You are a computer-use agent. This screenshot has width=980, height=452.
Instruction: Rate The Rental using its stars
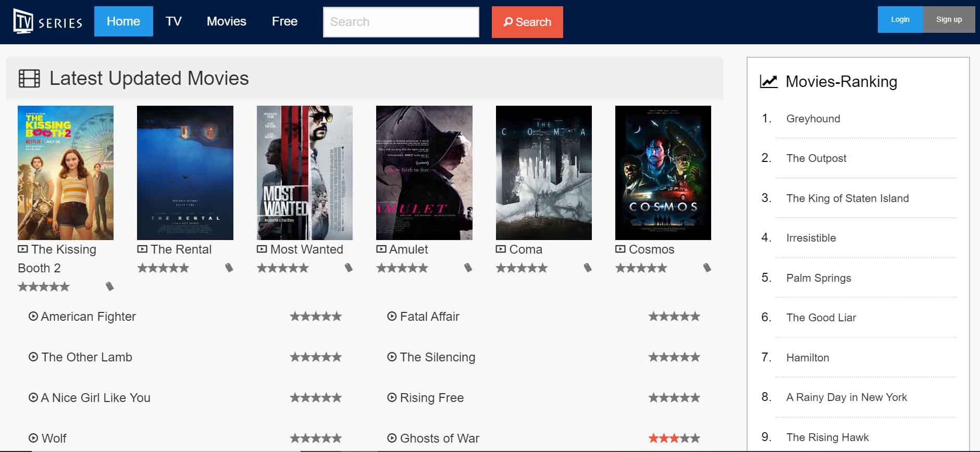pyautogui.click(x=163, y=268)
